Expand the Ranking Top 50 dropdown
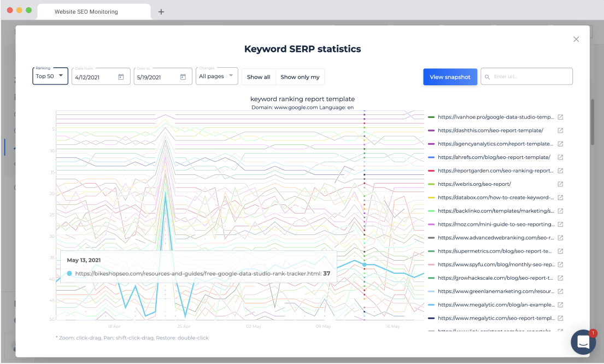This screenshot has width=604, height=364. pyautogui.click(x=50, y=76)
